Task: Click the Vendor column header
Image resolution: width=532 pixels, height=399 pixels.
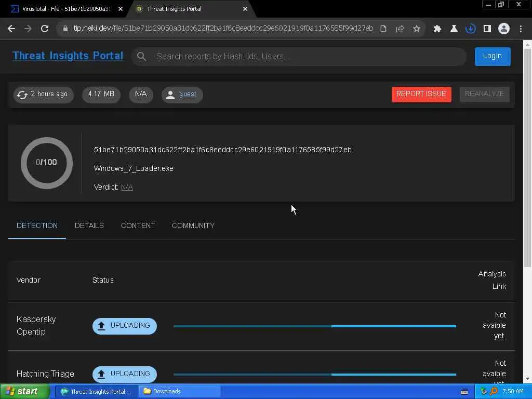Action: pyautogui.click(x=29, y=280)
